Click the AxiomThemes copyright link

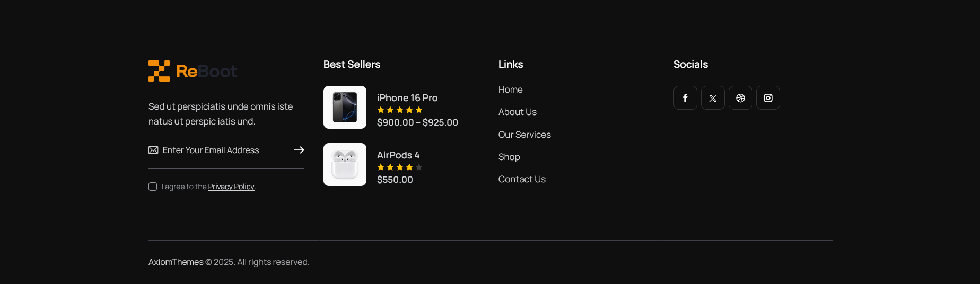point(176,262)
